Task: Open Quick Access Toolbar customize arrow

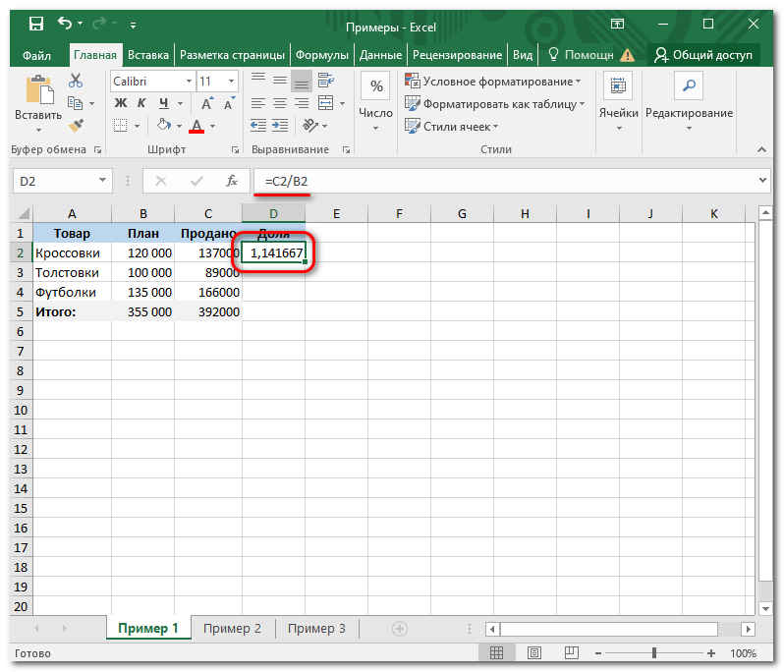Action: click(x=133, y=25)
